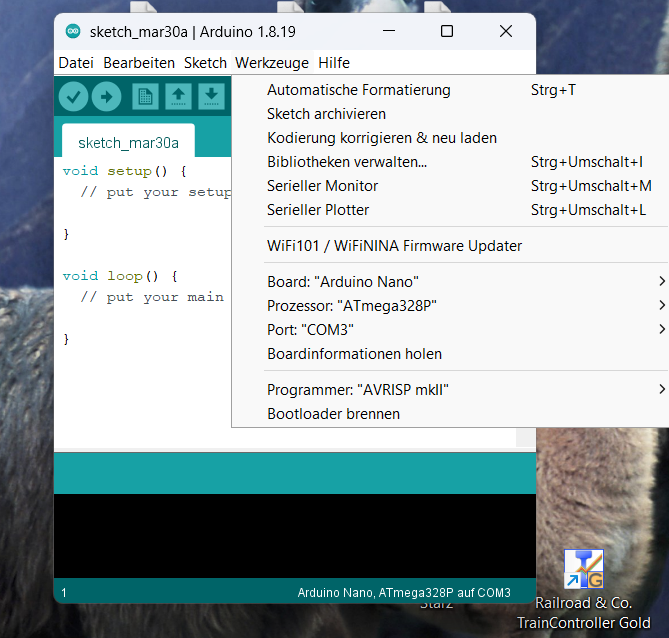
Task: Click Boardinformationen holen
Action: (354, 354)
